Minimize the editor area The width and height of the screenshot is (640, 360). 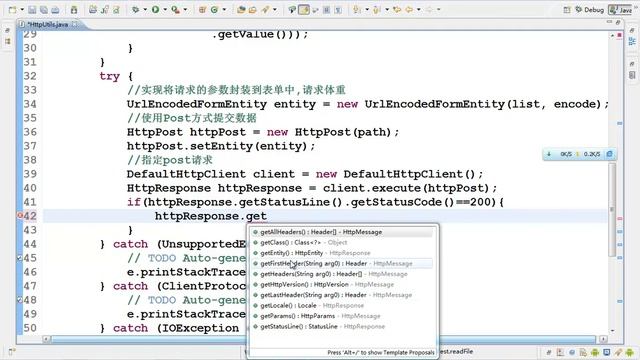(610, 22)
